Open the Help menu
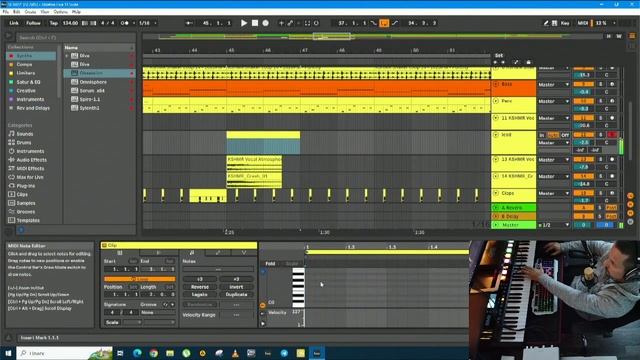640x360 pixels. click(x=76, y=12)
